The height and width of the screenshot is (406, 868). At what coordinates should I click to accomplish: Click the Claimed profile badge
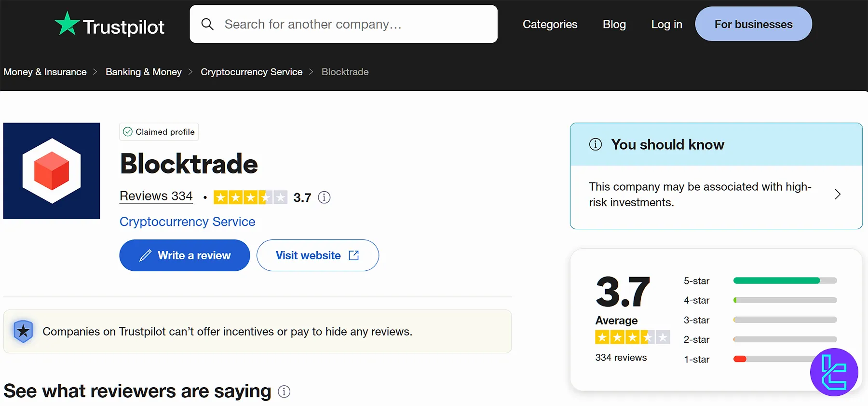click(159, 132)
